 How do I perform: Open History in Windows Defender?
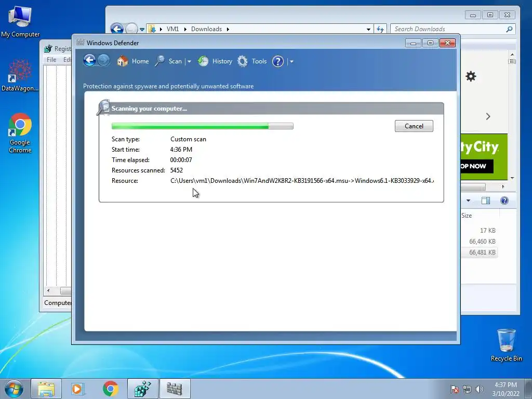pos(215,61)
